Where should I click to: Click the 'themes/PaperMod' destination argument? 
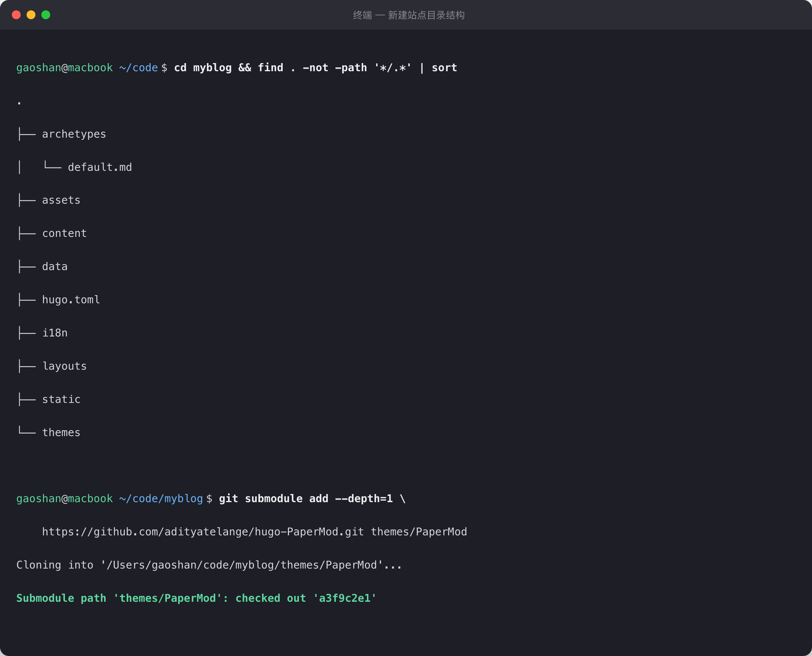pyautogui.click(x=419, y=532)
